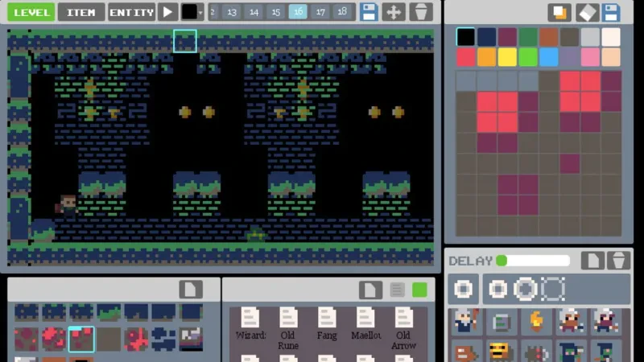644x362 pixels.
Task: Select the eraser tool in the sprite editor
Action: click(587, 12)
